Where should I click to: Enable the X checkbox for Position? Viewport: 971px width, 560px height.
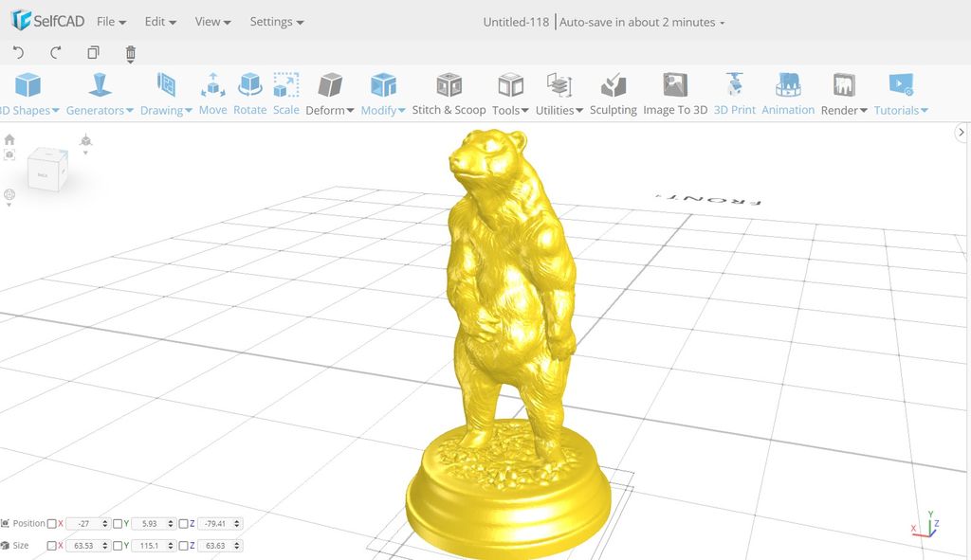coord(51,522)
